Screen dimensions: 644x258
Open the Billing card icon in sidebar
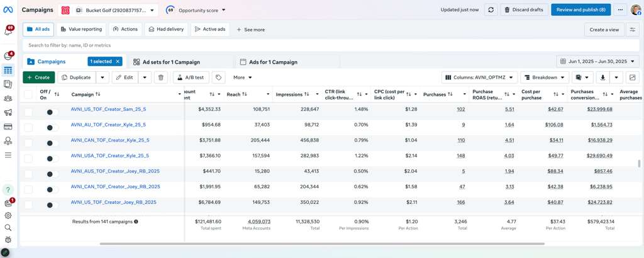(8, 126)
